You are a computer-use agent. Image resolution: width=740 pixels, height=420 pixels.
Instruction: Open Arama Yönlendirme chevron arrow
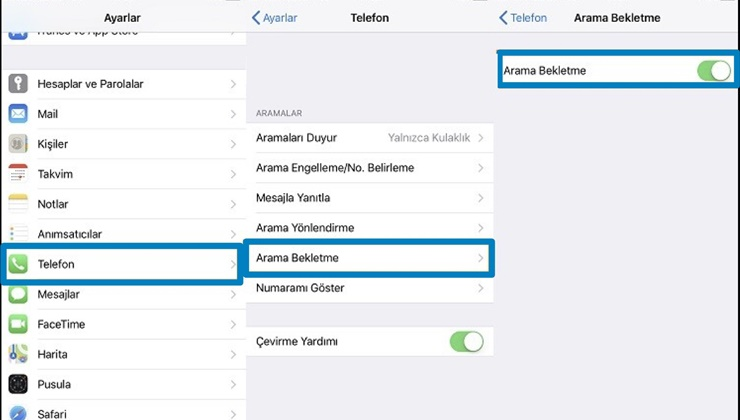tap(481, 228)
